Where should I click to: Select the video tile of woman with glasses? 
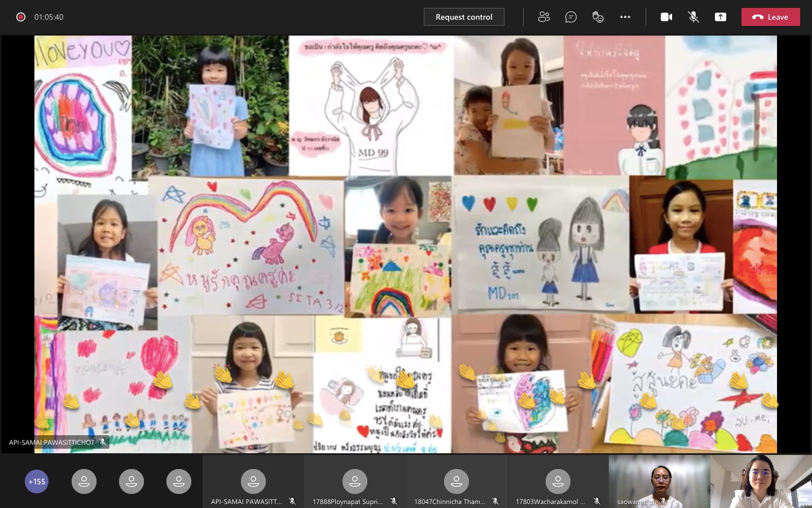tap(761, 481)
